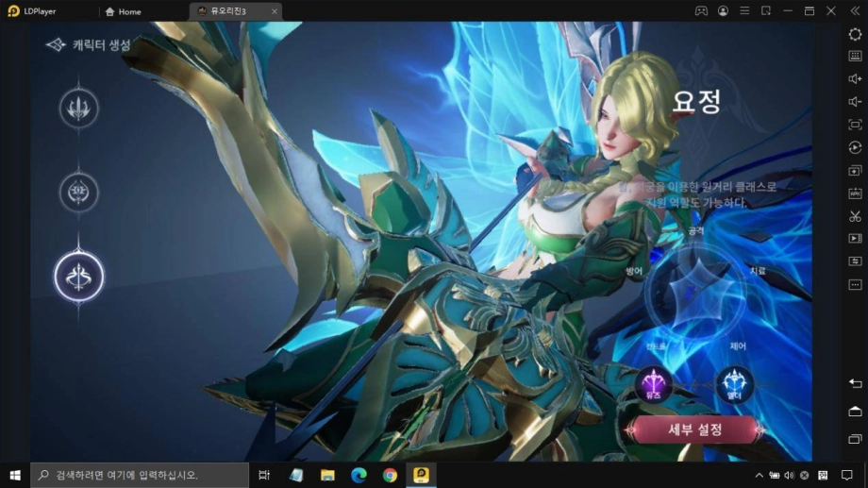Image resolution: width=868 pixels, height=488 pixels.
Task: Collapse the LDPlayer side toolbar
Action: pyautogui.click(x=855, y=11)
